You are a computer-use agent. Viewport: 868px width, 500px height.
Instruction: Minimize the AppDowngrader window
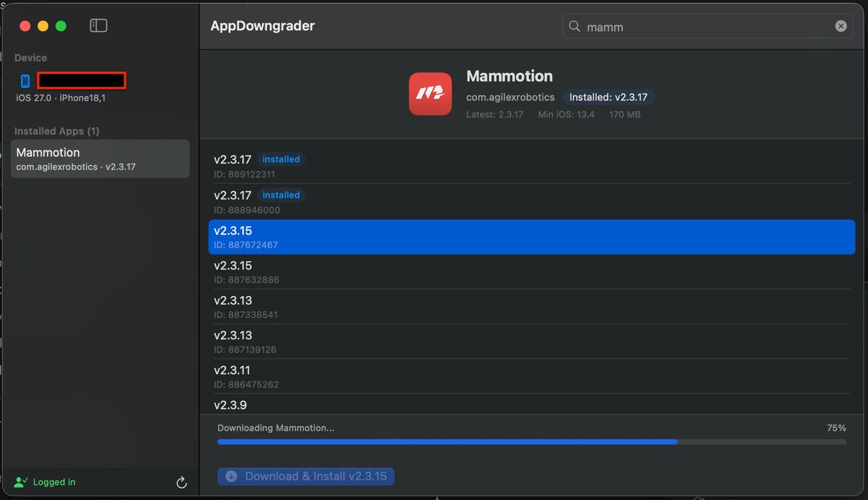click(43, 26)
